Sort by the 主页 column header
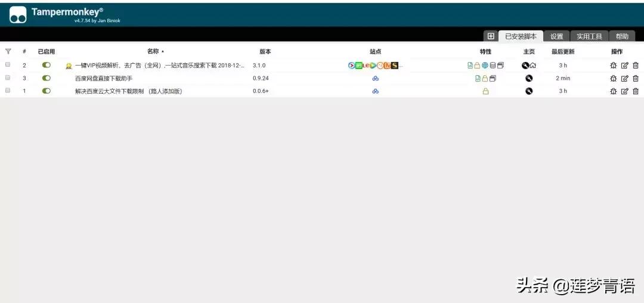The width and height of the screenshot is (644, 303). pos(529,52)
